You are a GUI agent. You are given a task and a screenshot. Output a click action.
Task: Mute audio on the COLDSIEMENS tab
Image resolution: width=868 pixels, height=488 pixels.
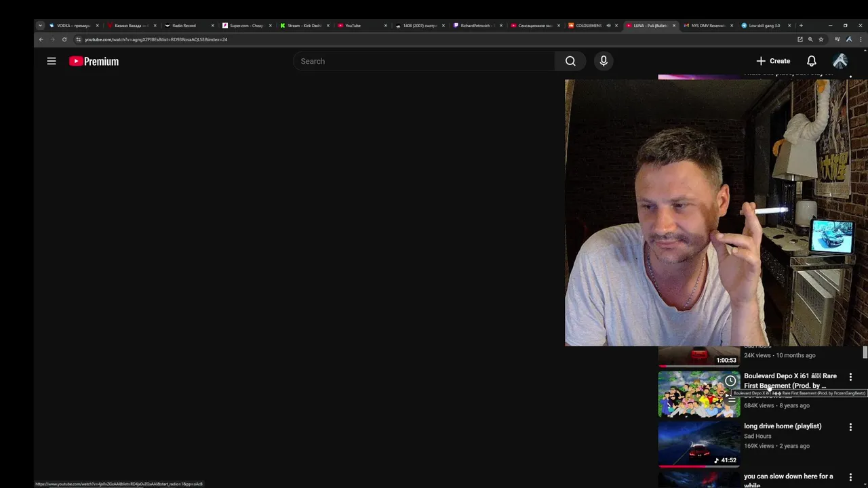pyautogui.click(x=608, y=26)
